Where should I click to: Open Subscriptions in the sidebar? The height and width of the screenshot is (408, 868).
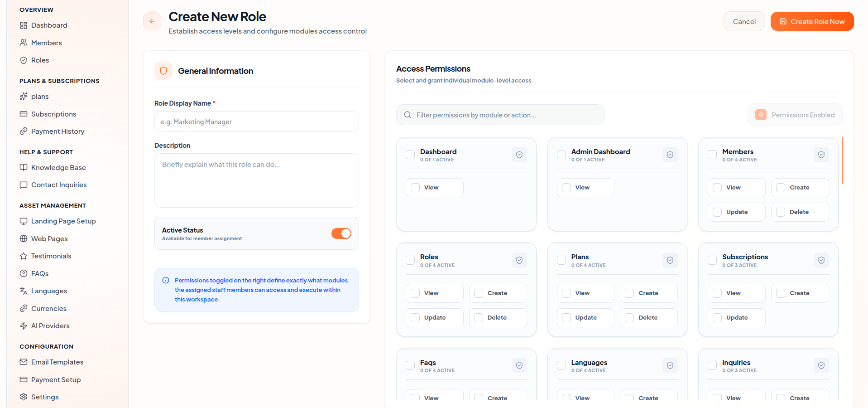[x=53, y=114]
